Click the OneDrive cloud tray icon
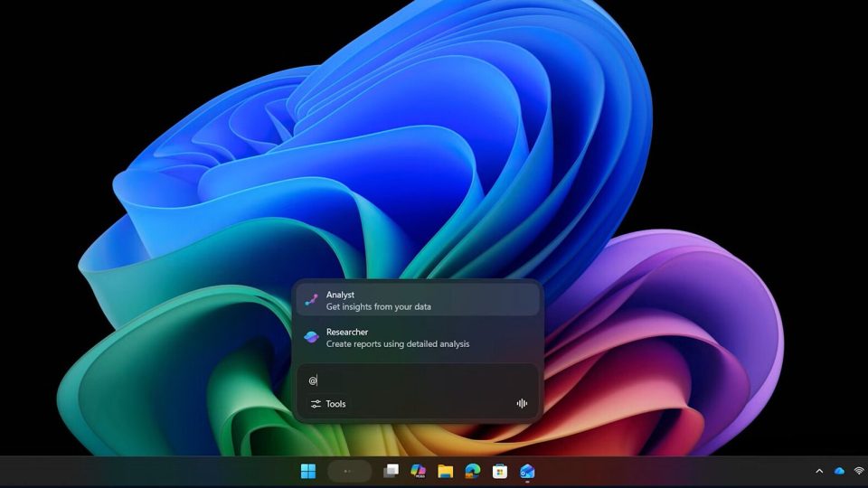 click(x=839, y=471)
